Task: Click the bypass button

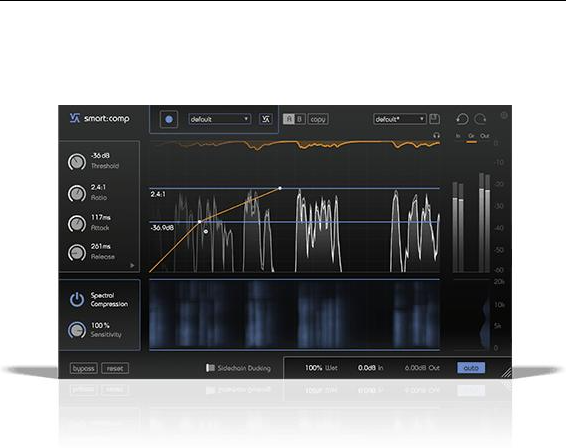Action: 84,368
